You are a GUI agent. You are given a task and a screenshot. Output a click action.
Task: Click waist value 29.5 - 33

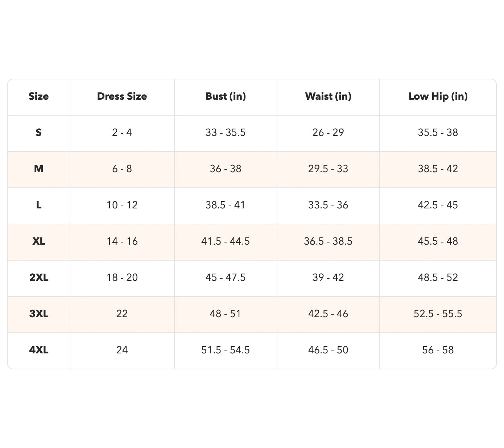point(328,169)
